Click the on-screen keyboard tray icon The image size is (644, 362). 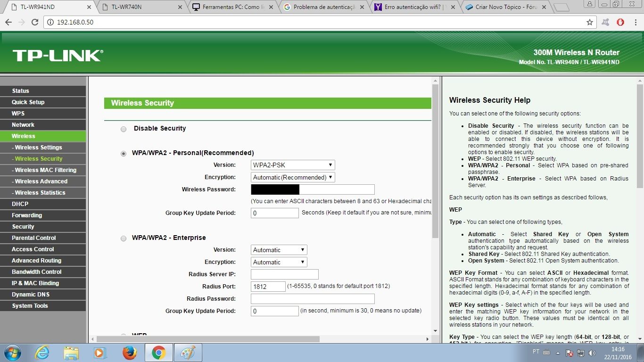pyautogui.click(x=546, y=353)
